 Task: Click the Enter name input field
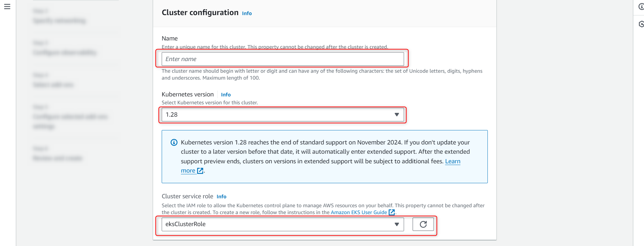[x=282, y=59]
